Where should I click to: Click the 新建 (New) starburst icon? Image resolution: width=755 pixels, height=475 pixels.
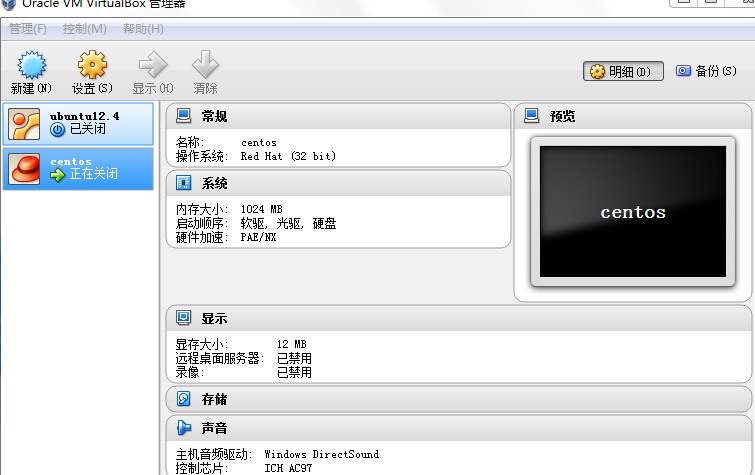point(32,65)
